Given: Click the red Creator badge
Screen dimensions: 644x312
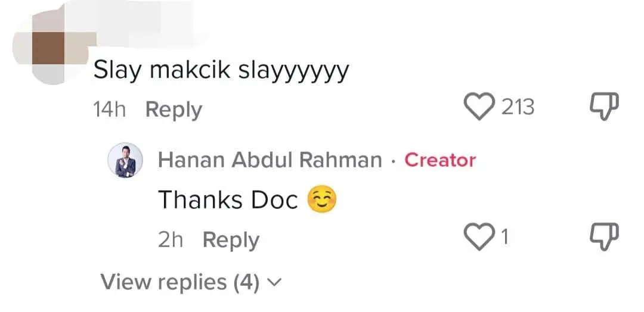Looking at the screenshot, I should (x=440, y=160).
